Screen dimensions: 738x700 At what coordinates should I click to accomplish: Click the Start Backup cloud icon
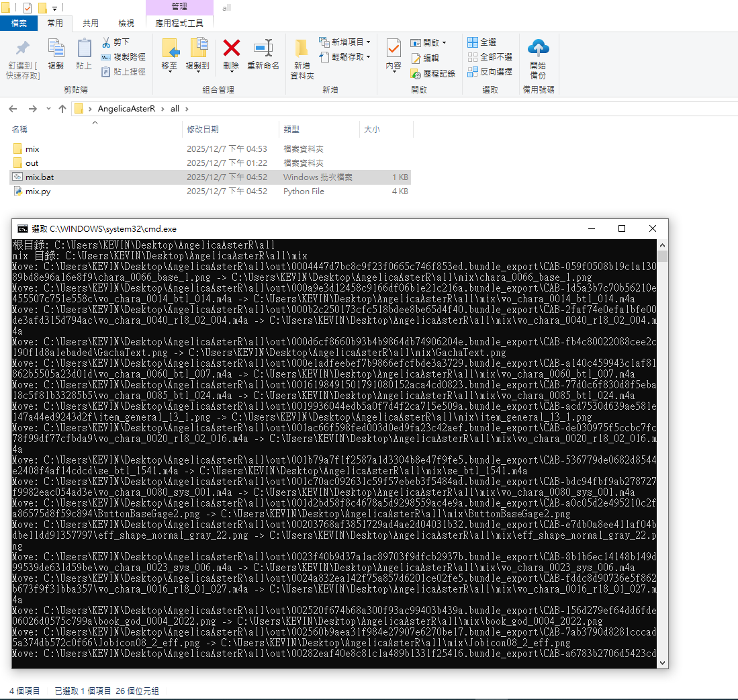pyautogui.click(x=538, y=48)
